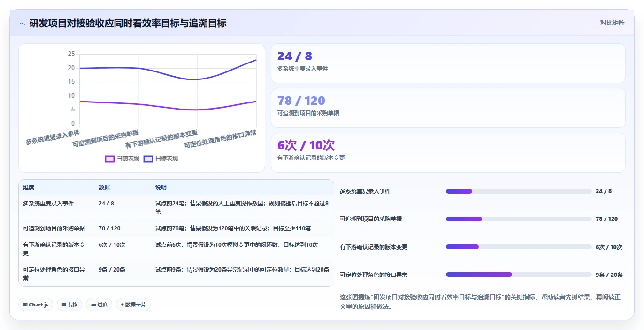The height and width of the screenshot is (330, 644).
Task: Click progress value 6次 / 10次 right of bar
Action: pyautogui.click(x=609, y=247)
